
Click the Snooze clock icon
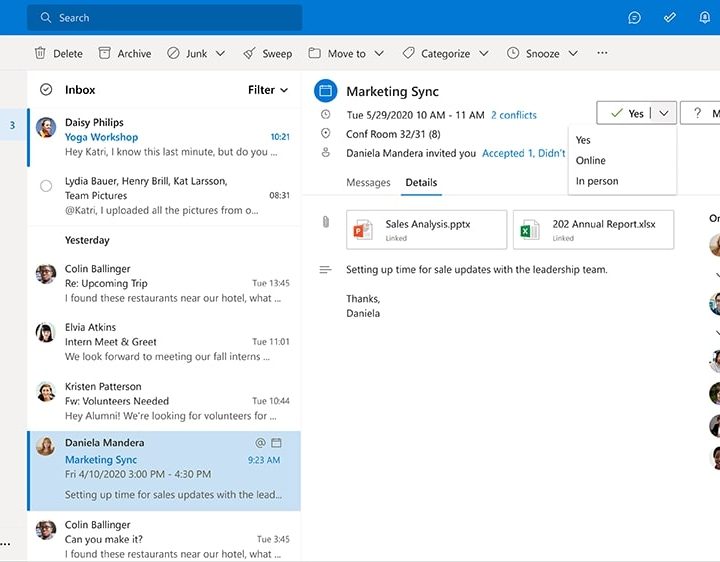513,53
